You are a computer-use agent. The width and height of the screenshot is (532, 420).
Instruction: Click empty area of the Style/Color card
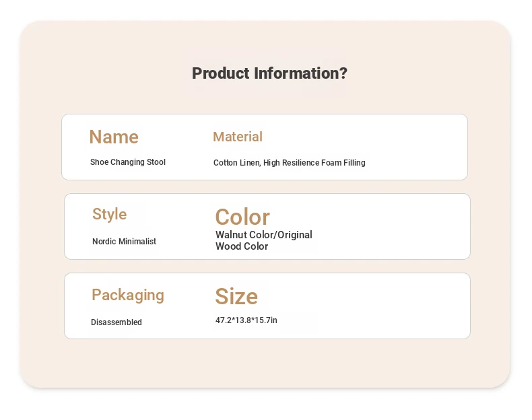(x=390, y=226)
